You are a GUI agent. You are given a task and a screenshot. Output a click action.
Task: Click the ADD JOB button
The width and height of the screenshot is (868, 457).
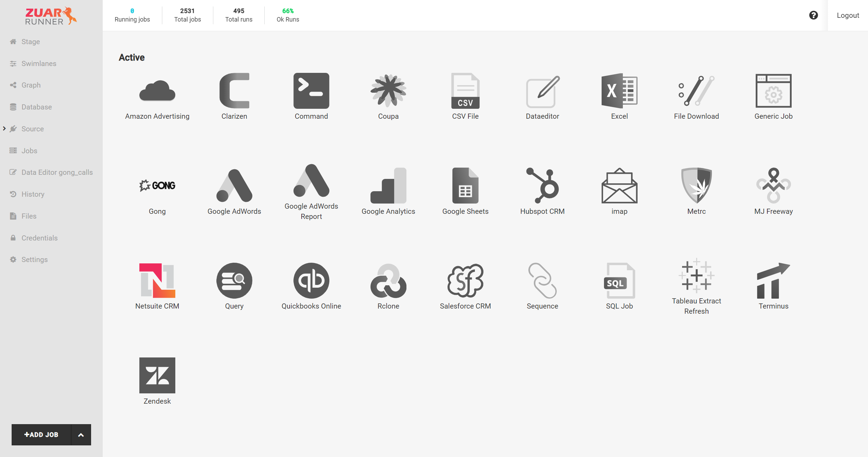tap(41, 434)
